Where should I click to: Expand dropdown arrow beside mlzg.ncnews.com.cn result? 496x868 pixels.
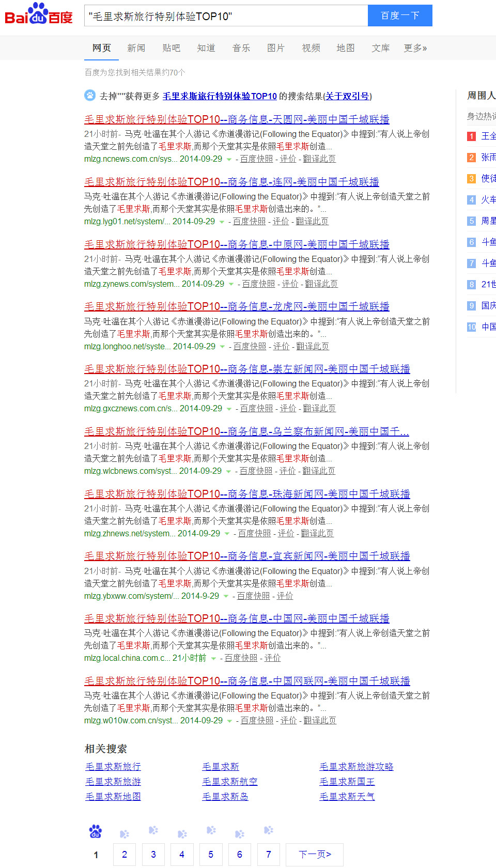click(x=229, y=160)
